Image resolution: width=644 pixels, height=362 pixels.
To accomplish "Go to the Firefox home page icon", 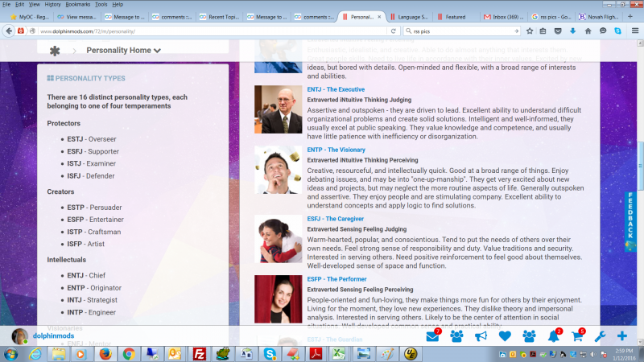I will (588, 31).
